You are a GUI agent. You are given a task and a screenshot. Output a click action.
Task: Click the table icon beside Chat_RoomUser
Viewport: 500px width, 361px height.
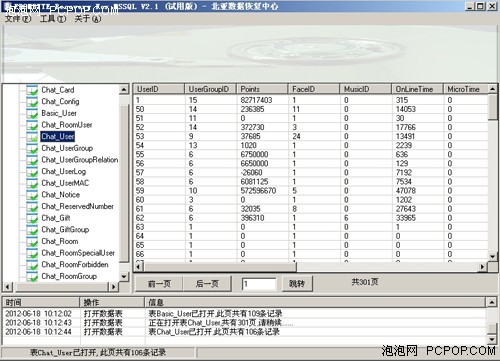pos(32,125)
